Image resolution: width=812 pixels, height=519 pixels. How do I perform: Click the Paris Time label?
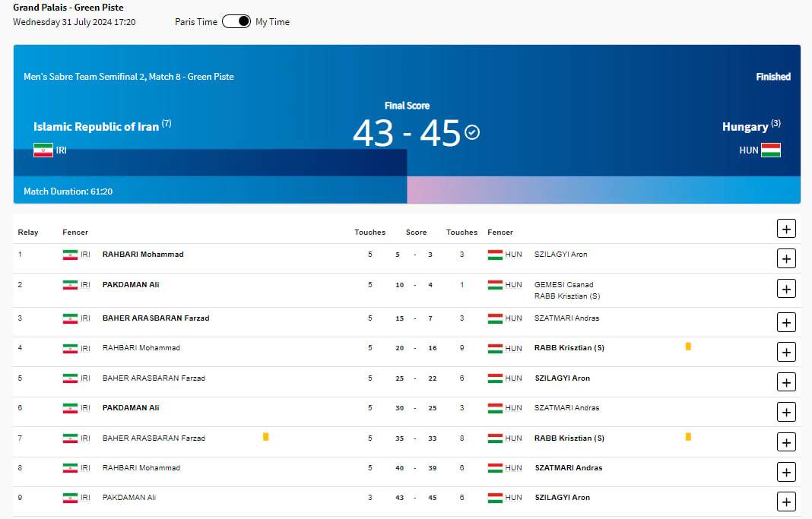click(196, 22)
